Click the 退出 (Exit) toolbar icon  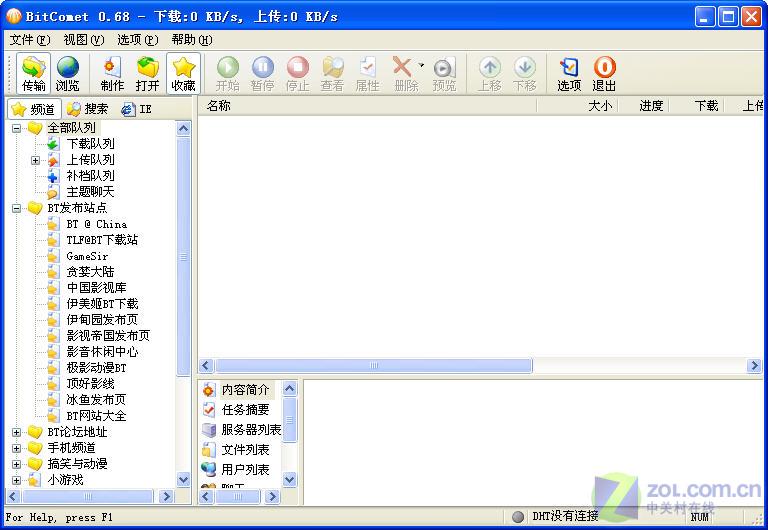point(604,73)
